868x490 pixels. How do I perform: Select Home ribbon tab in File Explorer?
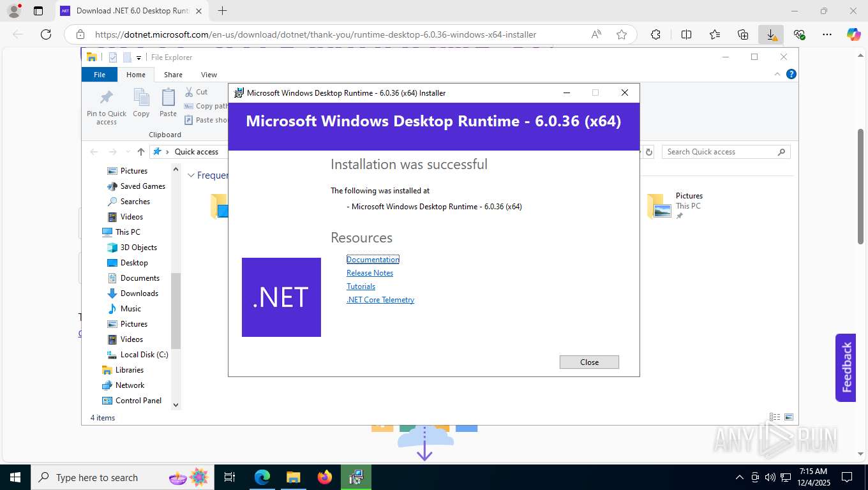click(x=135, y=75)
